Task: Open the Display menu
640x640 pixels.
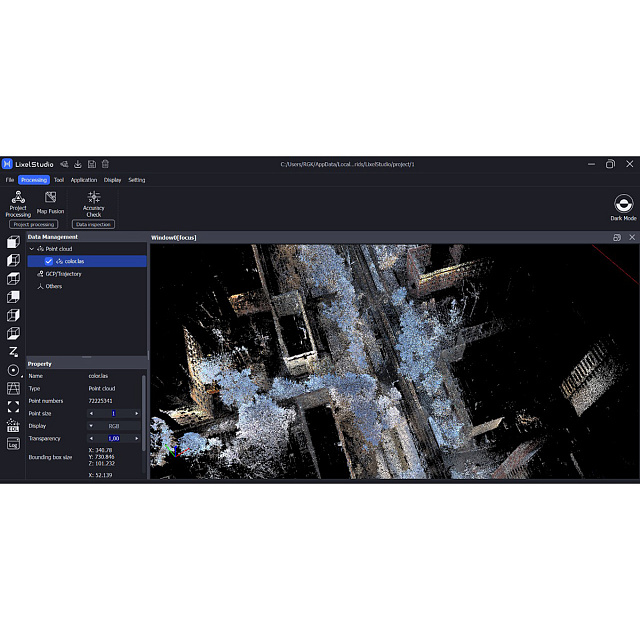Action: 112,180
